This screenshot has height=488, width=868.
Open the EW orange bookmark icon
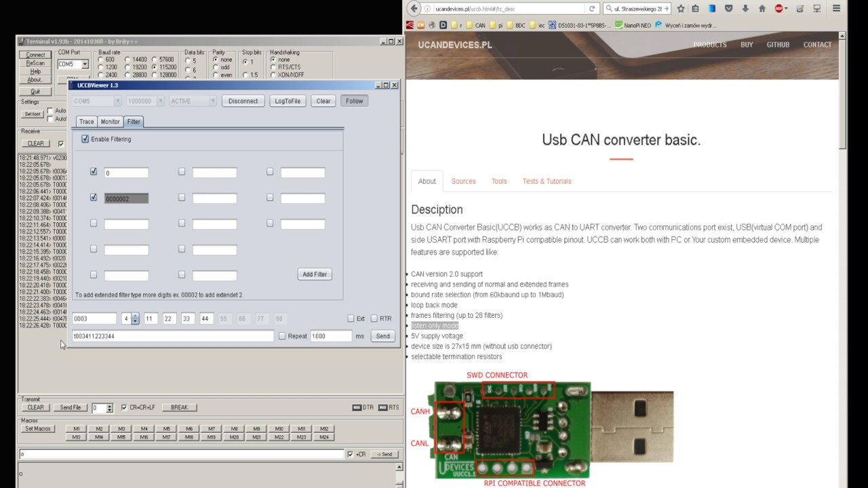click(420, 25)
